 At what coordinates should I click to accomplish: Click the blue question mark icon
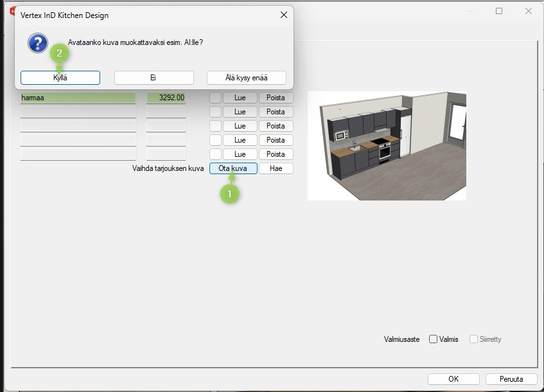tap(38, 43)
